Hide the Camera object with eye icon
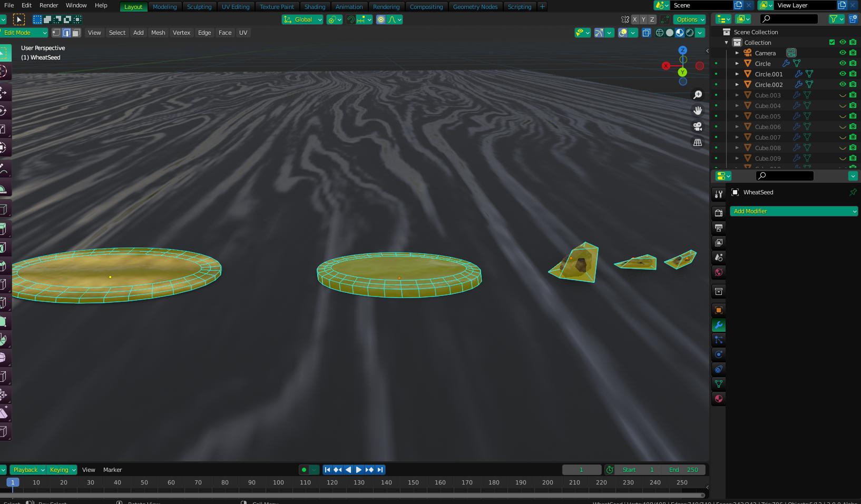 pyautogui.click(x=843, y=53)
